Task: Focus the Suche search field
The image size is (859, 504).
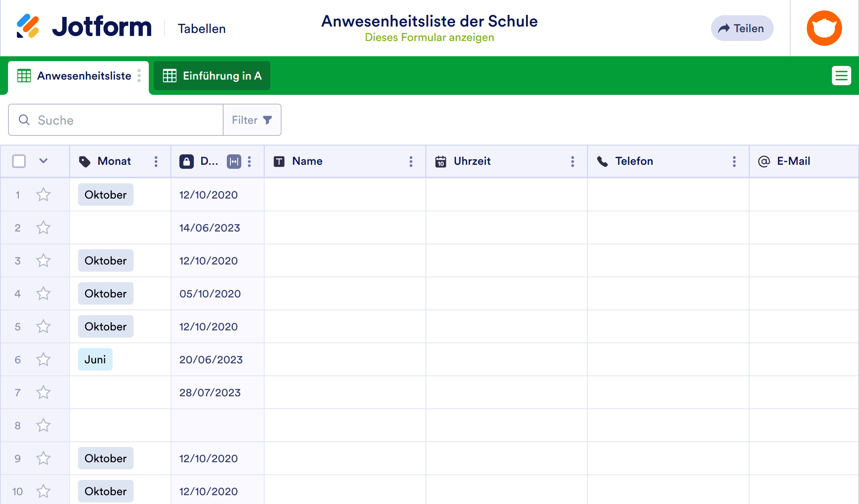Action: [116, 120]
